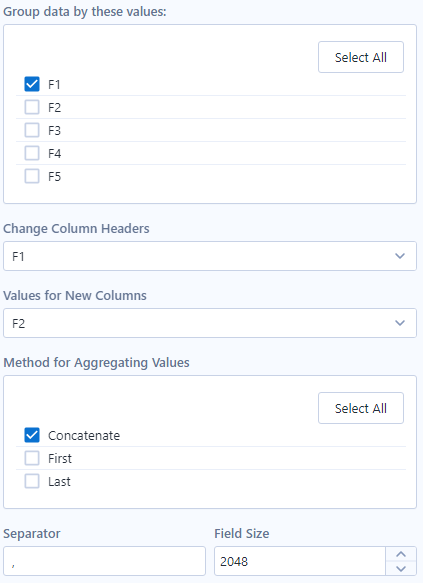Viewport: 423px width, 583px height.
Task: Tick the F5 group checkbox
Action: pyautogui.click(x=32, y=176)
